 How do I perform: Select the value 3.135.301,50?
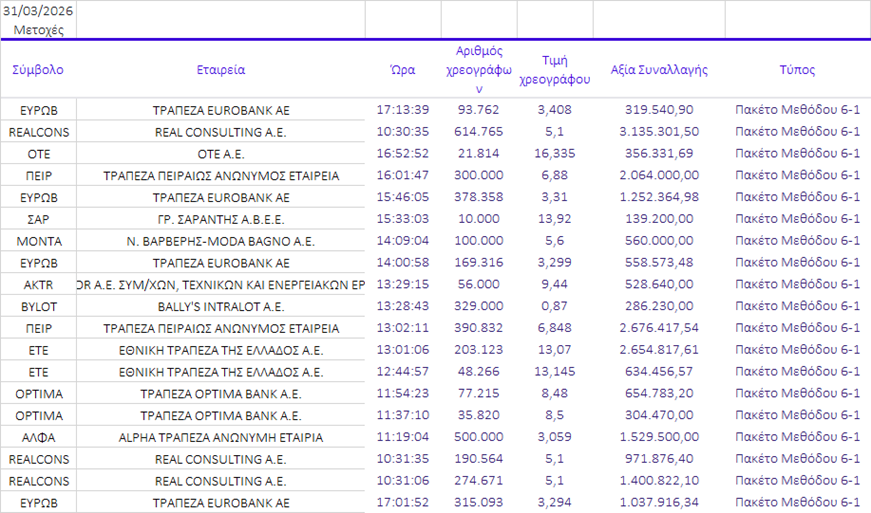(659, 132)
